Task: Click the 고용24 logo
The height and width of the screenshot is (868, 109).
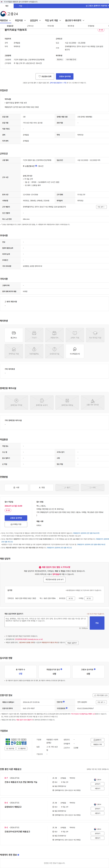Action: pos(9,14)
